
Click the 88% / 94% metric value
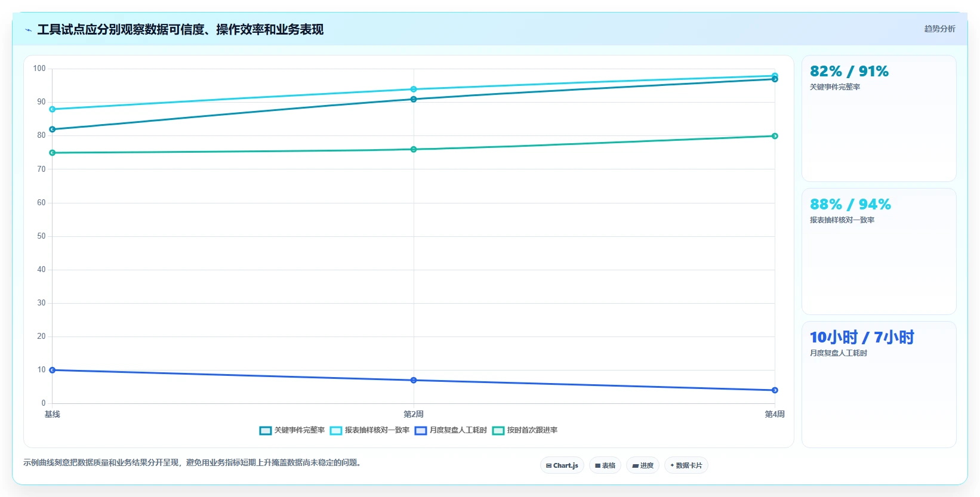850,205
